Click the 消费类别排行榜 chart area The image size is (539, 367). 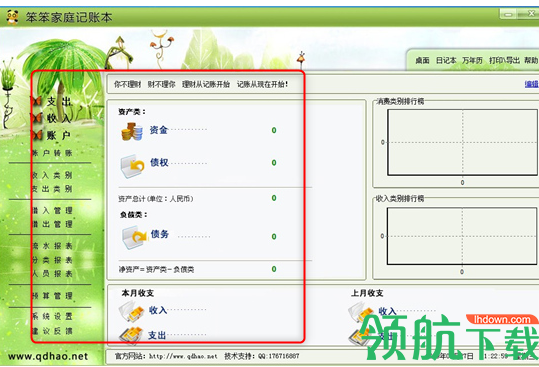pyautogui.click(x=462, y=142)
